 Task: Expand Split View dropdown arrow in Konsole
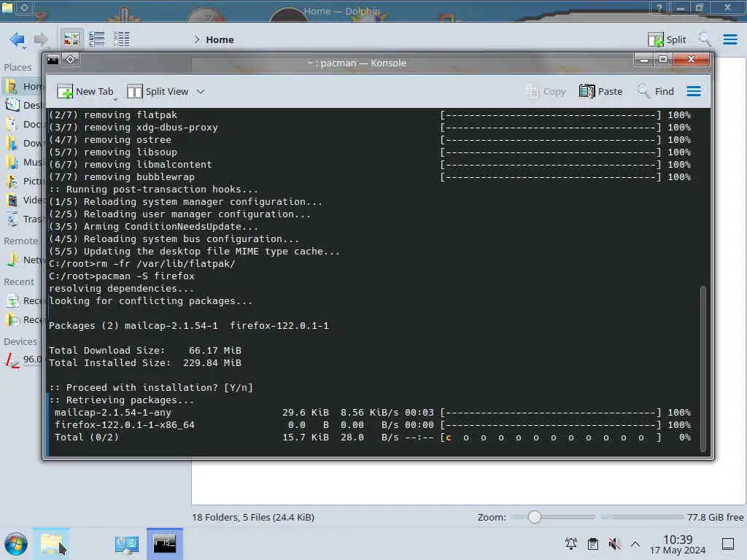pos(201,91)
